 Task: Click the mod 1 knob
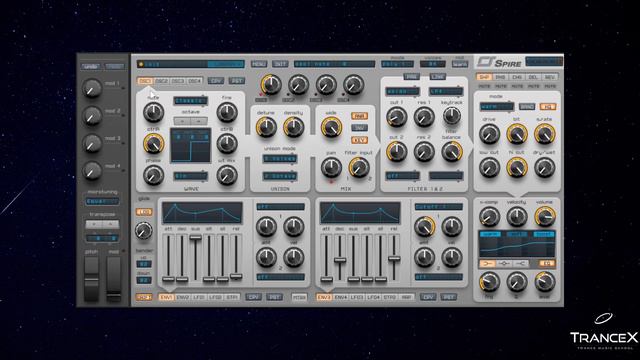92,88
